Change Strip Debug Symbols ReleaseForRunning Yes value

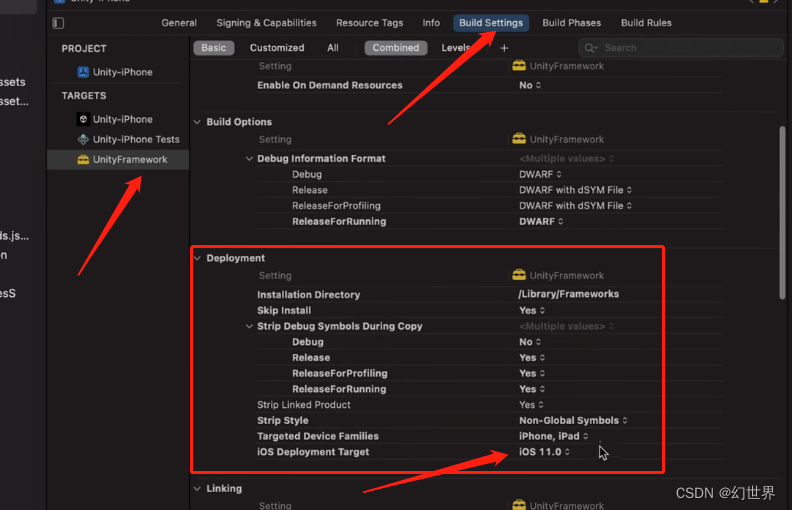point(532,389)
